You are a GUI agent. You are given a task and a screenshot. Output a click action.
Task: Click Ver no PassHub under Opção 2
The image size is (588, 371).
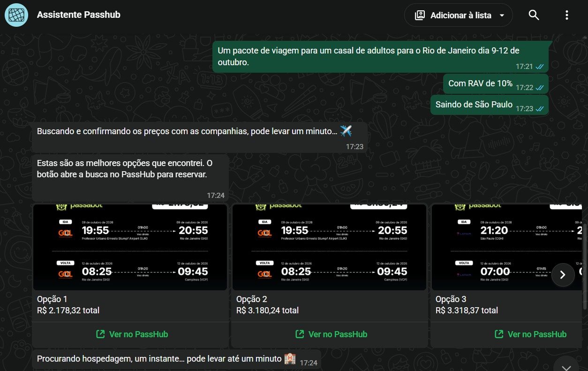click(x=331, y=334)
